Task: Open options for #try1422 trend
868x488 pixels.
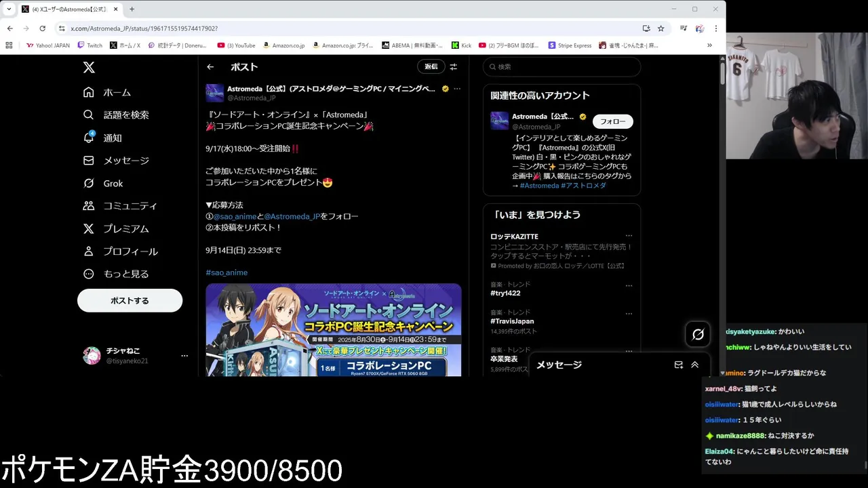Action: (x=629, y=285)
